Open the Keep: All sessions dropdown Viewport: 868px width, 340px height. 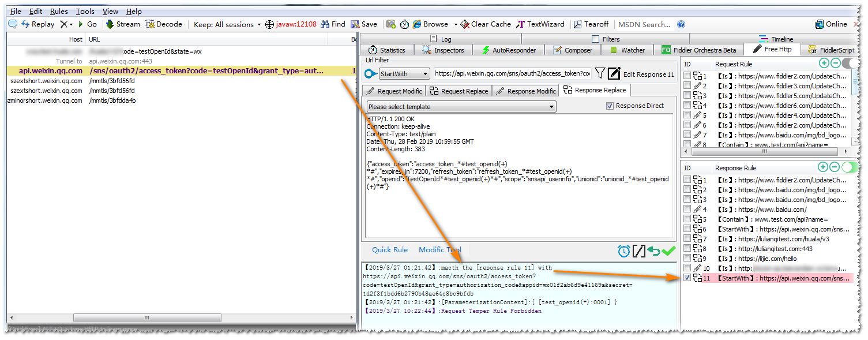[x=227, y=24]
